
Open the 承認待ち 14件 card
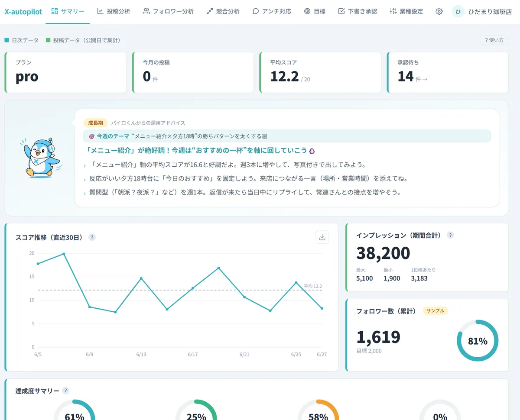pyautogui.click(x=448, y=72)
